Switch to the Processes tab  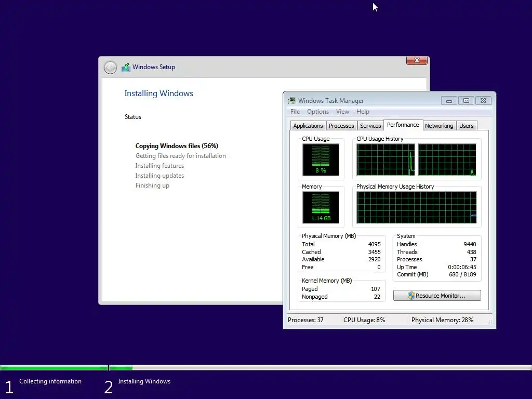tap(341, 126)
